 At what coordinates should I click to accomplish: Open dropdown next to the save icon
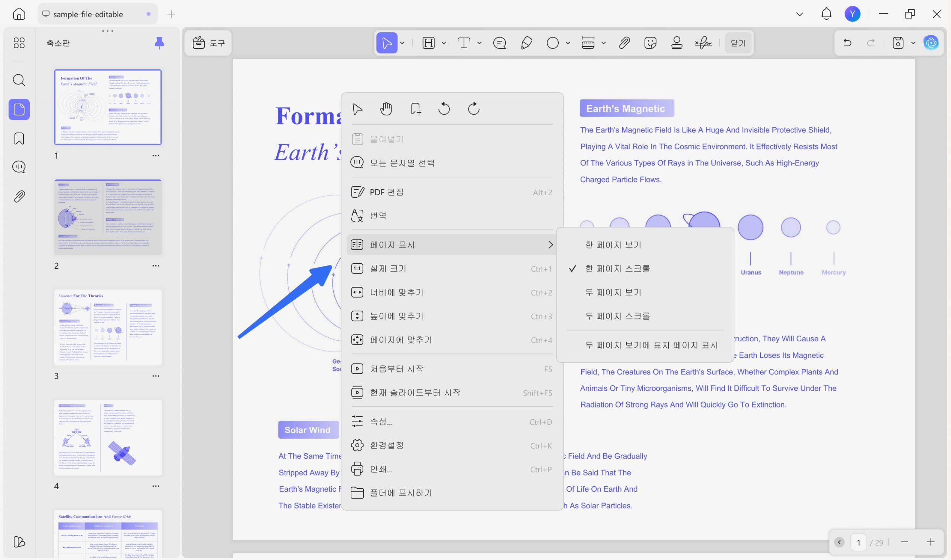pyautogui.click(x=913, y=43)
